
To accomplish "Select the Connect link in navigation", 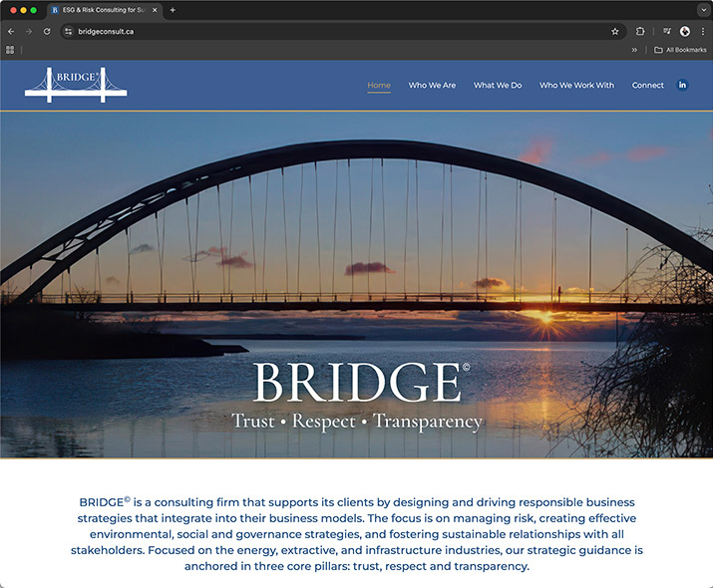I will point(647,85).
